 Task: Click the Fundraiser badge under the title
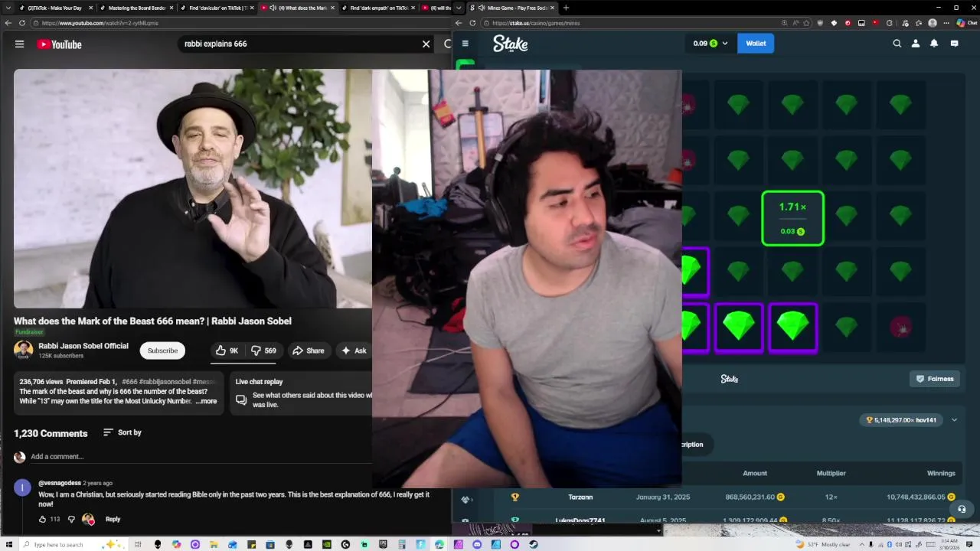click(29, 332)
